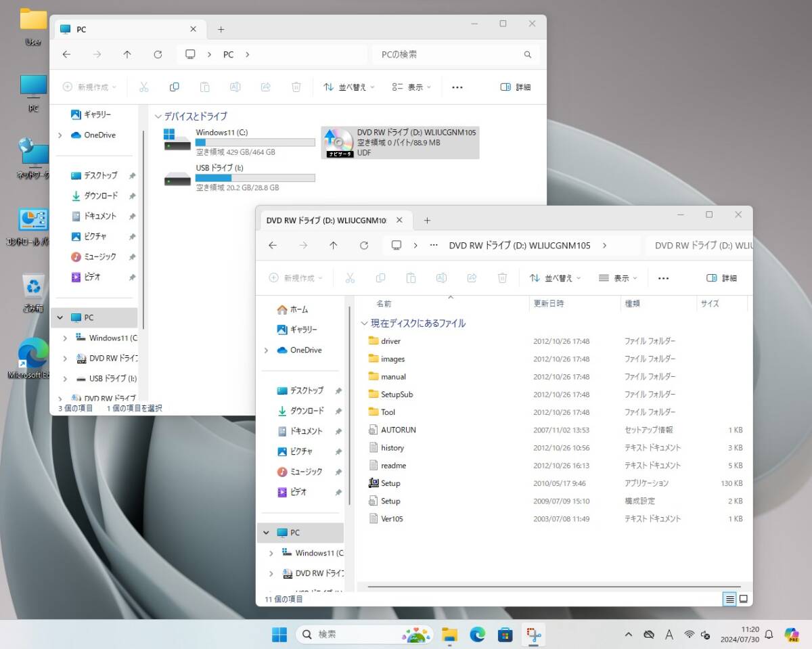812x649 pixels.
Task: Click Back arrow in PC window
Action: point(66,54)
